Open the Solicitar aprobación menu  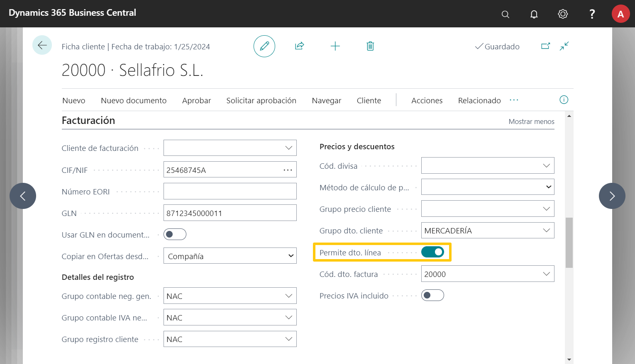coord(261,100)
